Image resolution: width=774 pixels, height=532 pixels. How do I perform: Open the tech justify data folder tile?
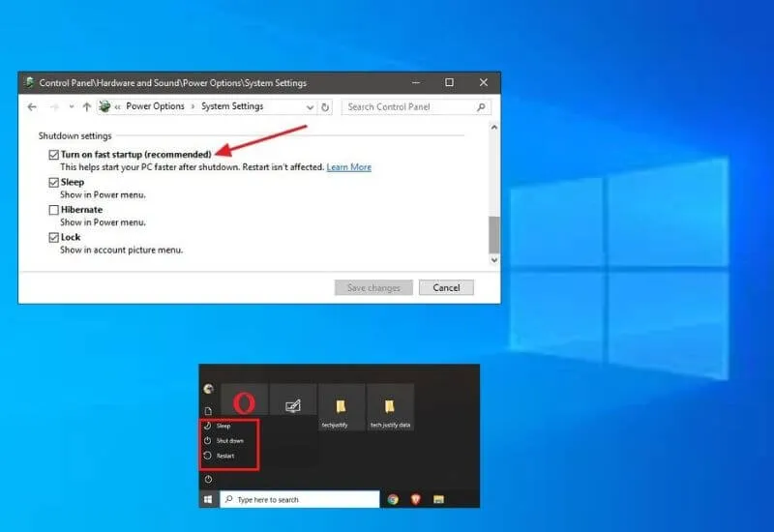[390, 407]
